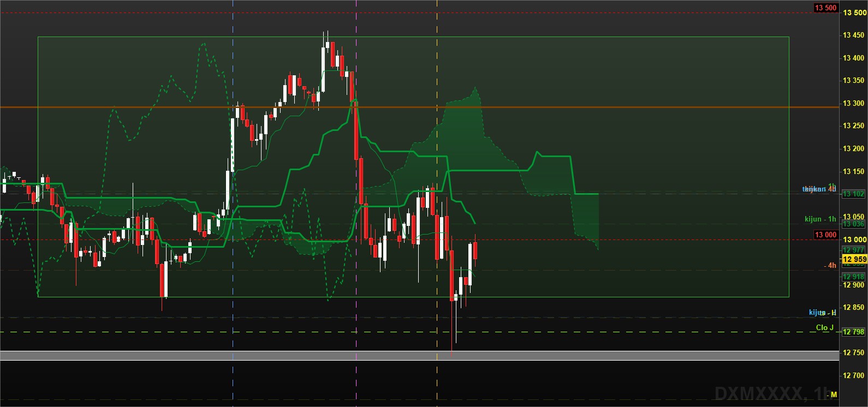Click the green 13 102 price label
Image resolution: width=868 pixels, height=407 pixels.
853,194
